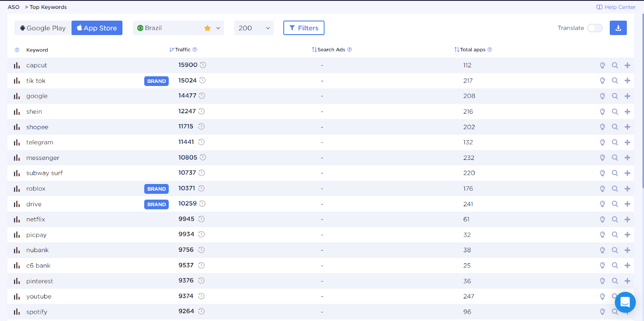Switch to Google Play tab
Viewport: 644px width, 321px height.
click(x=43, y=28)
